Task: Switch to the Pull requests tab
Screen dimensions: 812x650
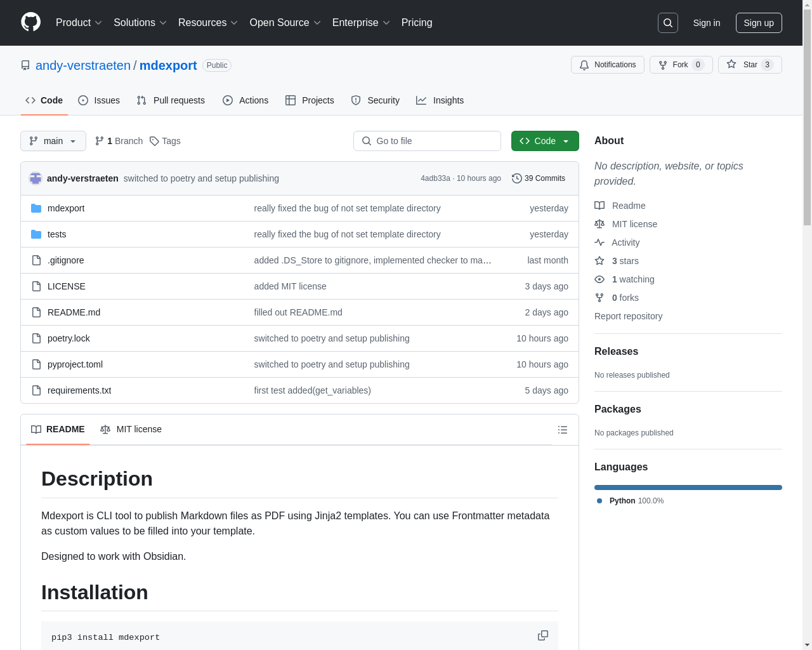Action: 171,100
